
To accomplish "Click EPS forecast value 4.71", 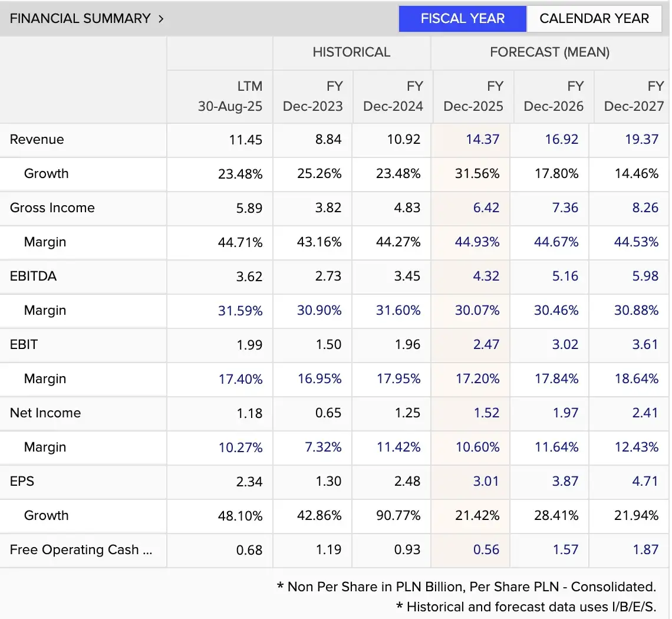I will tap(645, 482).
